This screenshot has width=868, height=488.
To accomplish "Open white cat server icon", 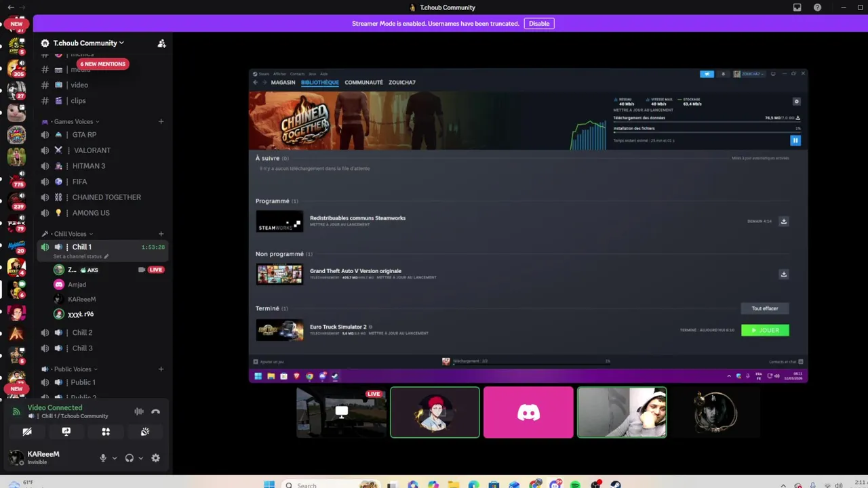I will pyautogui.click(x=16, y=112).
